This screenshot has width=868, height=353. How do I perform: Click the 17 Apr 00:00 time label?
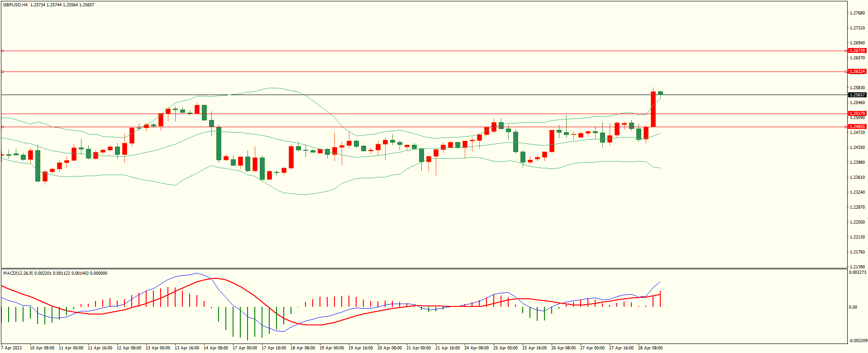click(x=245, y=348)
